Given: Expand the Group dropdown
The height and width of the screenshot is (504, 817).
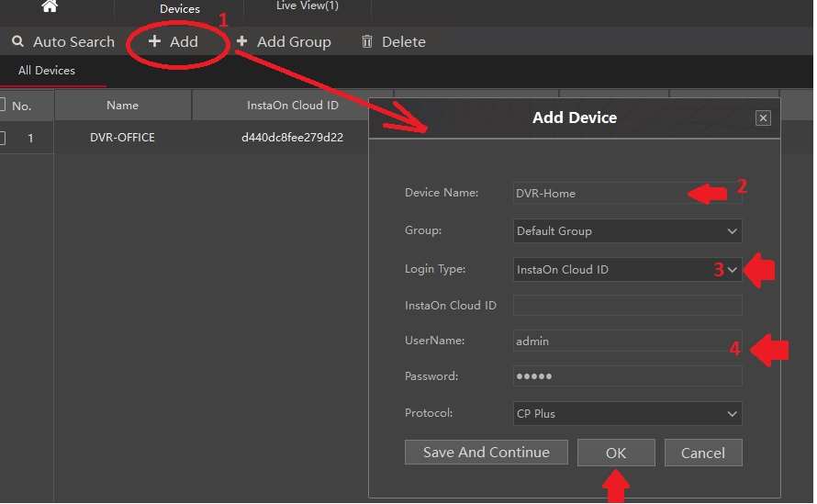Looking at the screenshot, I should pyautogui.click(x=732, y=231).
